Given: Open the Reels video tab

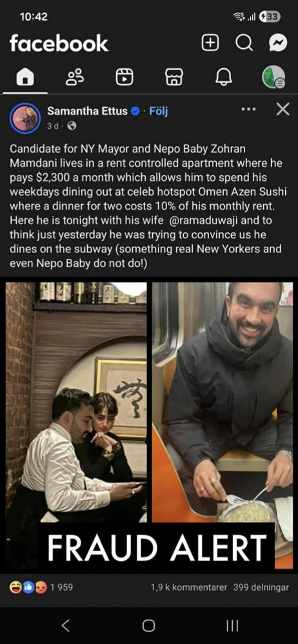Looking at the screenshot, I should 124,77.
